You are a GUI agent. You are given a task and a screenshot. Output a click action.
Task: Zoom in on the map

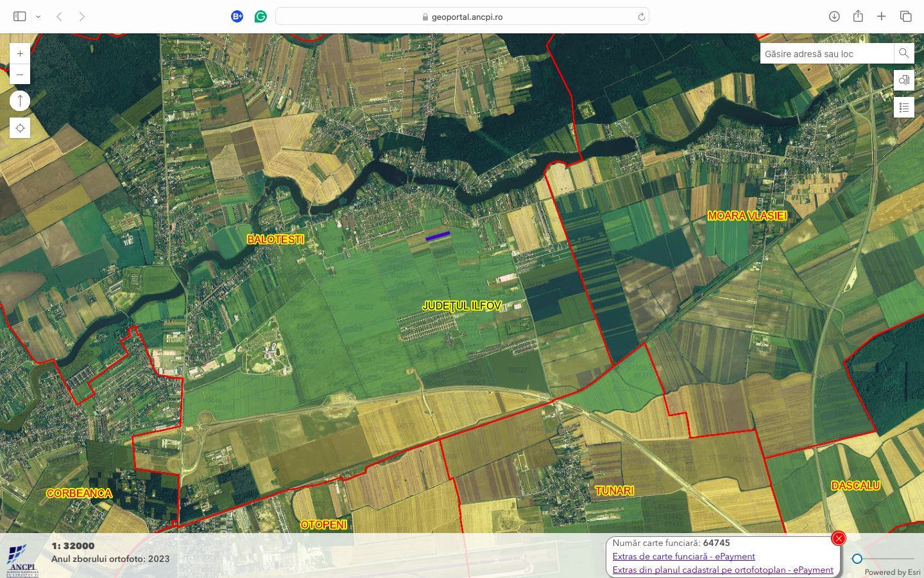[x=20, y=54]
